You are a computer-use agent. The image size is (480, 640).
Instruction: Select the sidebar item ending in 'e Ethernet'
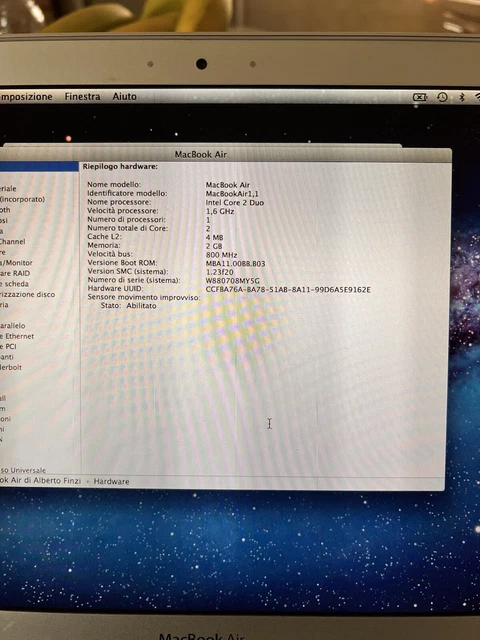17,336
